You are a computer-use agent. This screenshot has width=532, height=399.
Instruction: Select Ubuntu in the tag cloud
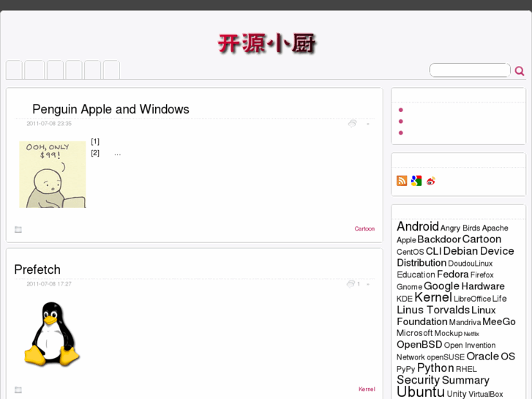point(421,392)
